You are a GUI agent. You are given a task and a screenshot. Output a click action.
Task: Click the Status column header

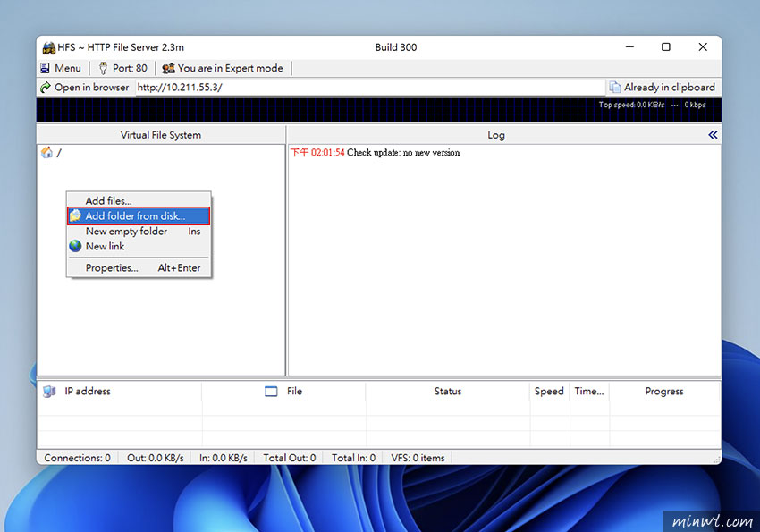coord(448,392)
